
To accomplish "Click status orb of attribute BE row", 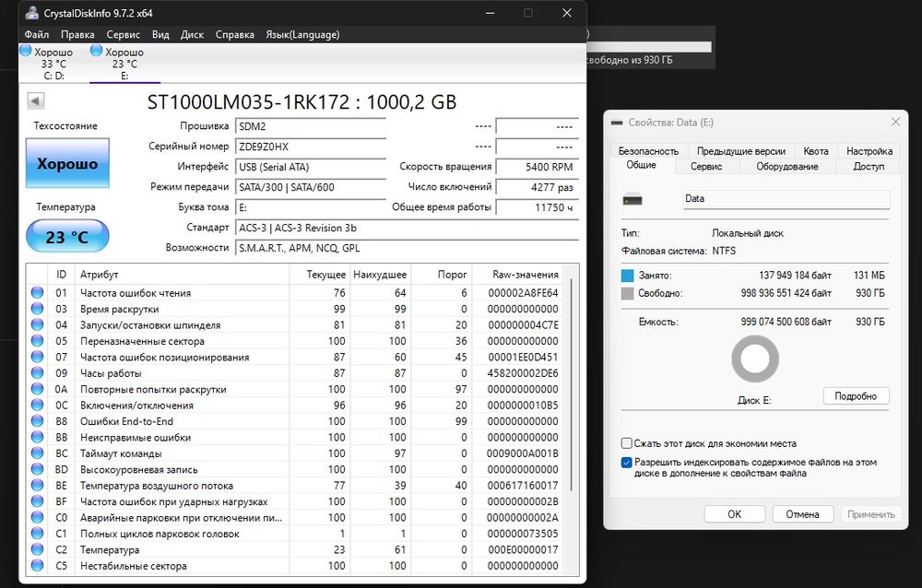I will point(37,485).
